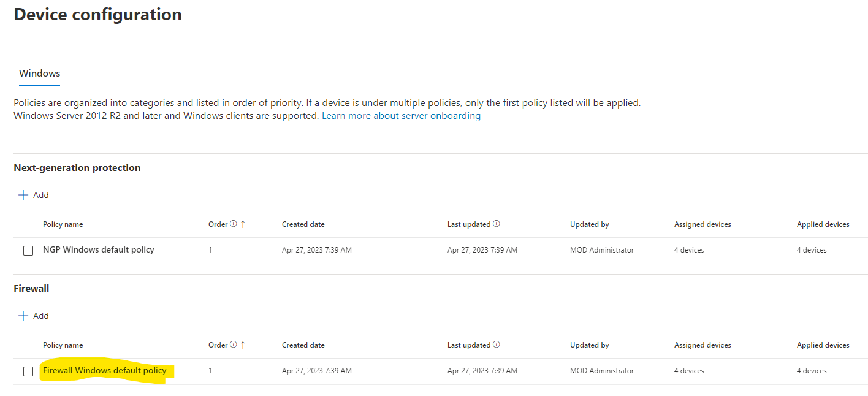Check the NGP Windows default policy checkbox
Viewport: 868px width, 396px height.
(x=28, y=250)
